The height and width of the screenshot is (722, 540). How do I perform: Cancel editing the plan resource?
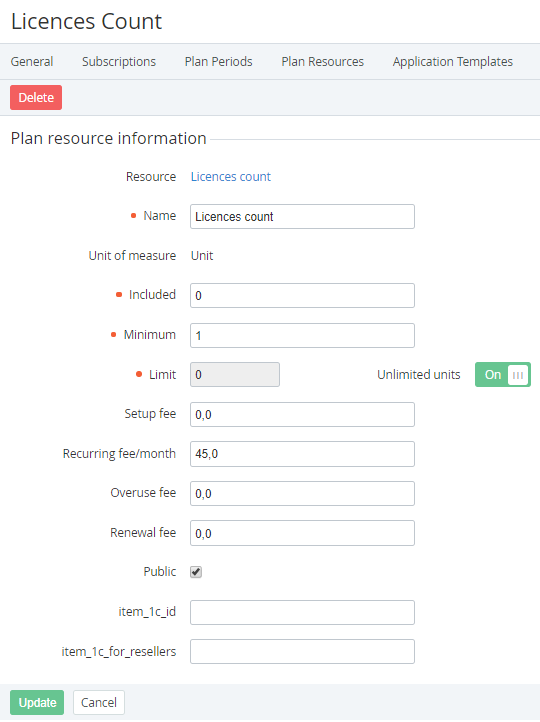(x=99, y=703)
